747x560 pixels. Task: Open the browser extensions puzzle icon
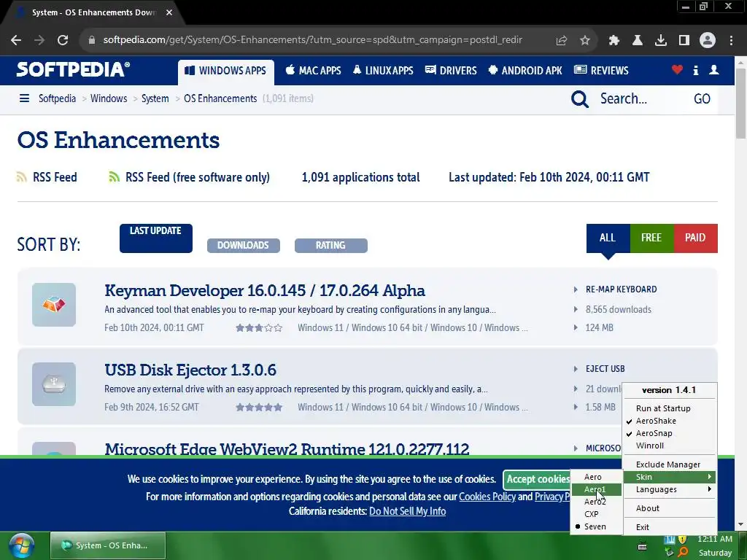coord(614,41)
